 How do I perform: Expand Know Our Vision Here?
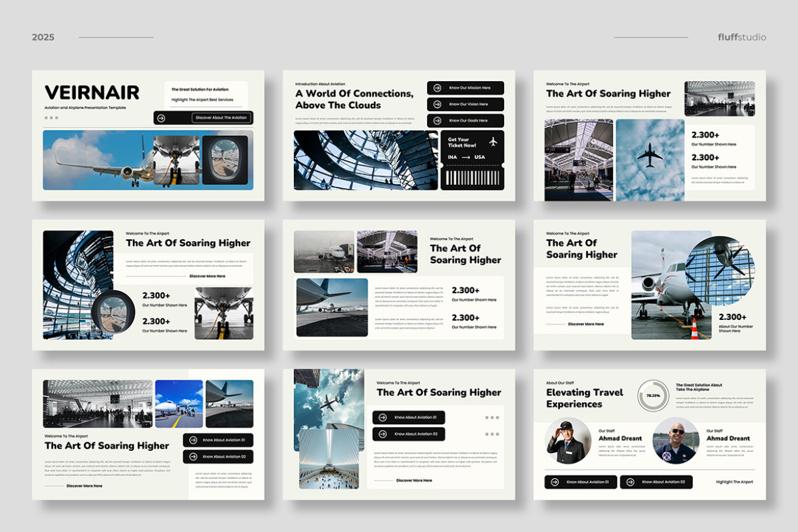point(469,104)
